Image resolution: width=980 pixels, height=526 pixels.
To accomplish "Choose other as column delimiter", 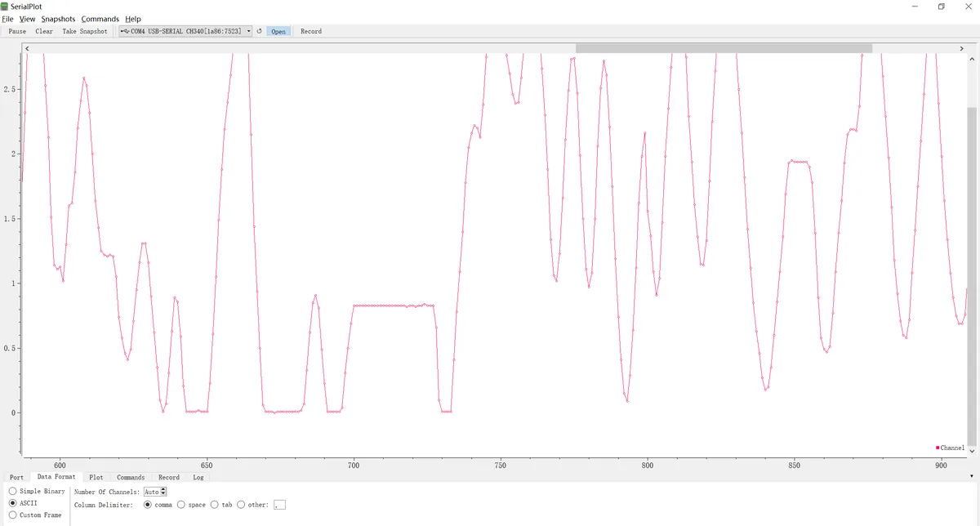I will [252, 505].
